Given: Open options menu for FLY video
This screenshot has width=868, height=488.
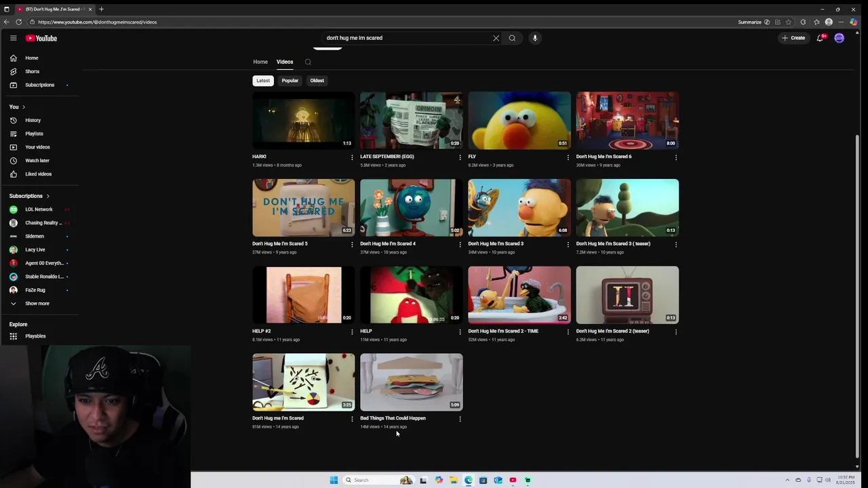Looking at the screenshot, I should click(x=568, y=157).
